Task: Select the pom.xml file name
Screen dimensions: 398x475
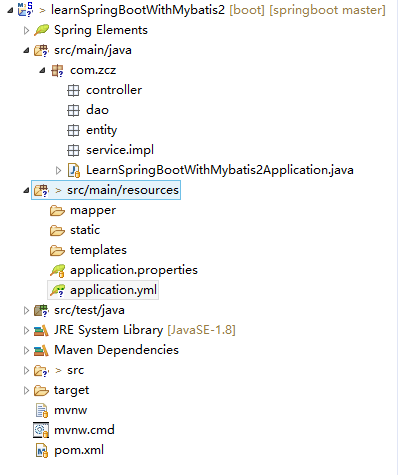Action: pyautogui.click(x=79, y=450)
